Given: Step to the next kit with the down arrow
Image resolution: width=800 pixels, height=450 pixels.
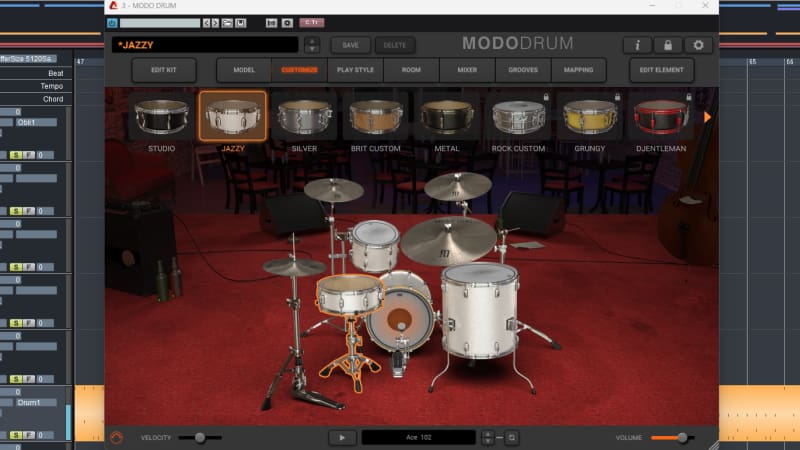Looking at the screenshot, I should click(312, 49).
